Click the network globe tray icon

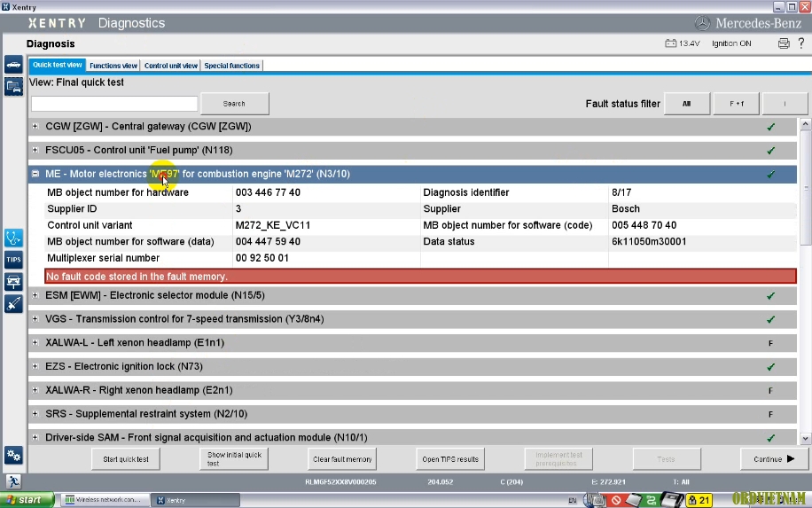pos(595,500)
